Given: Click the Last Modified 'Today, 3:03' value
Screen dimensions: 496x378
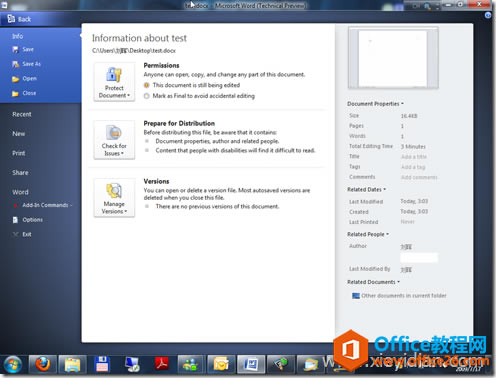Looking at the screenshot, I should tap(414, 201).
